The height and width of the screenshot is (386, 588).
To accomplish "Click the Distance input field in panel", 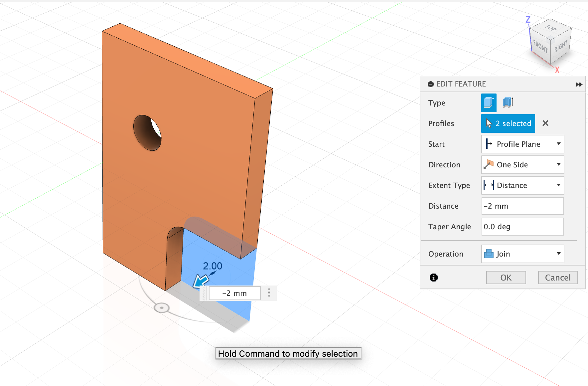I will click(x=522, y=206).
